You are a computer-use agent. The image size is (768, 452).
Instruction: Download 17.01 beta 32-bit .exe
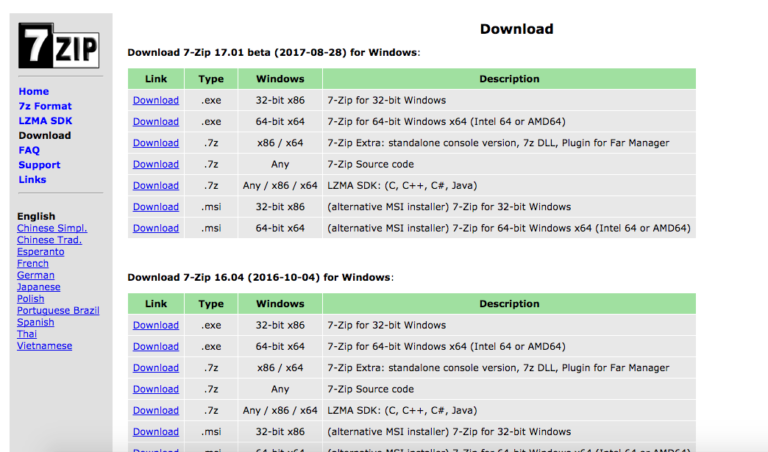pyautogui.click(x=155, y=100)
